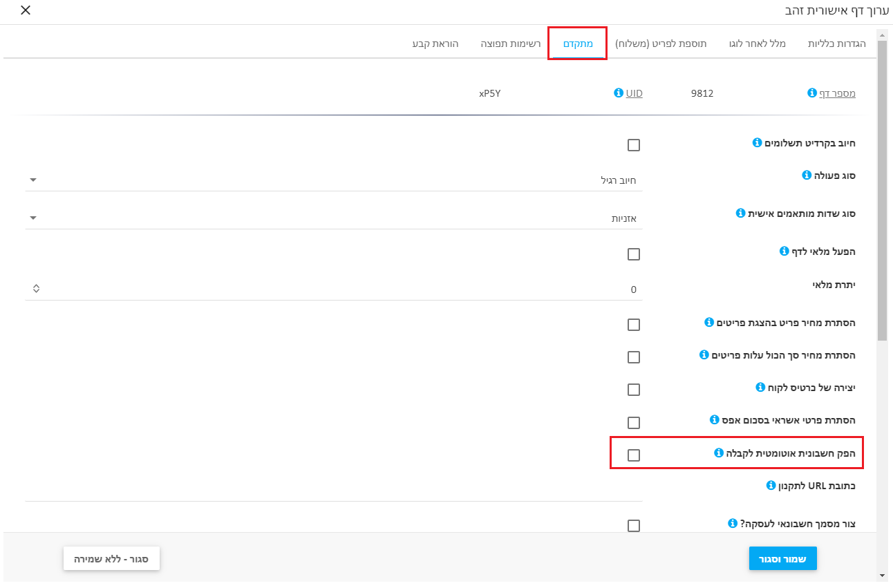Click info icon for סוג שדות מותאמים אישית
The image size is (893, 588).
click(x=740, y=213)
